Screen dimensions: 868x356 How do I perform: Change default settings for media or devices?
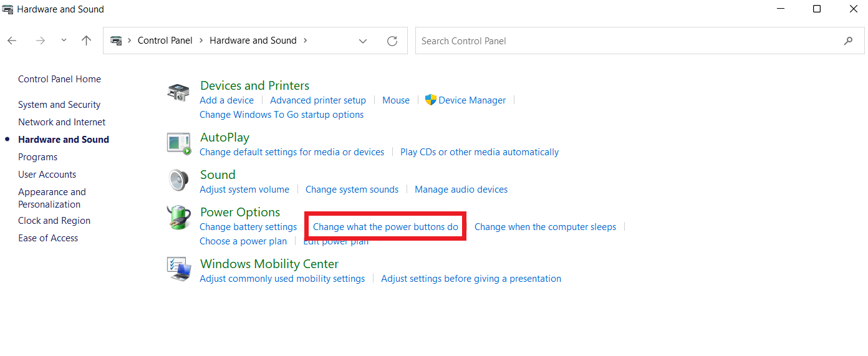[x=292, y=152]
